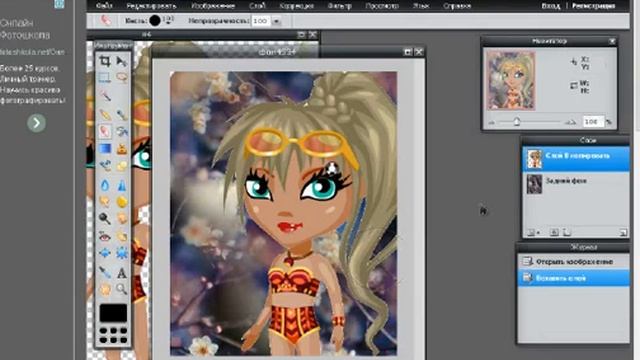Select the Bloat tool

point(105,253)
